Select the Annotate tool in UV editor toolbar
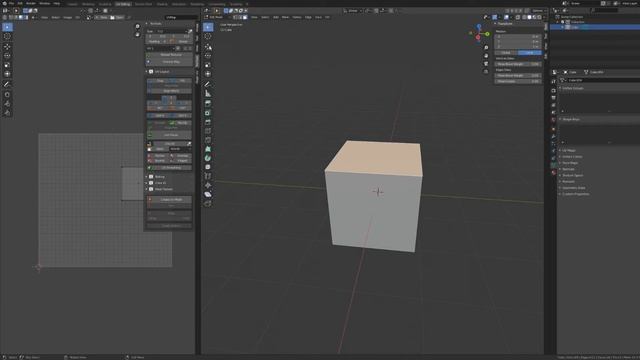Viewport: 640px width, 360px height. [7, 84]
